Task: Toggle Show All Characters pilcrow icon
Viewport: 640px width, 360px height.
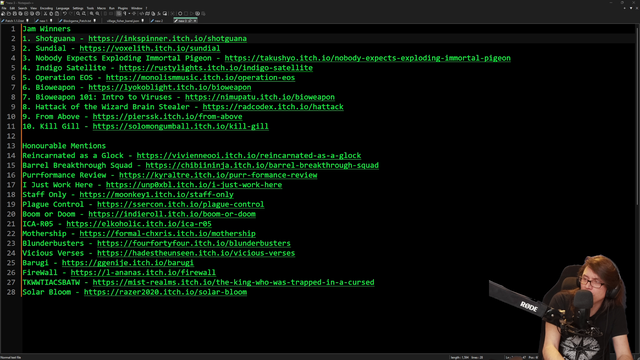Action: coord(124,13)
